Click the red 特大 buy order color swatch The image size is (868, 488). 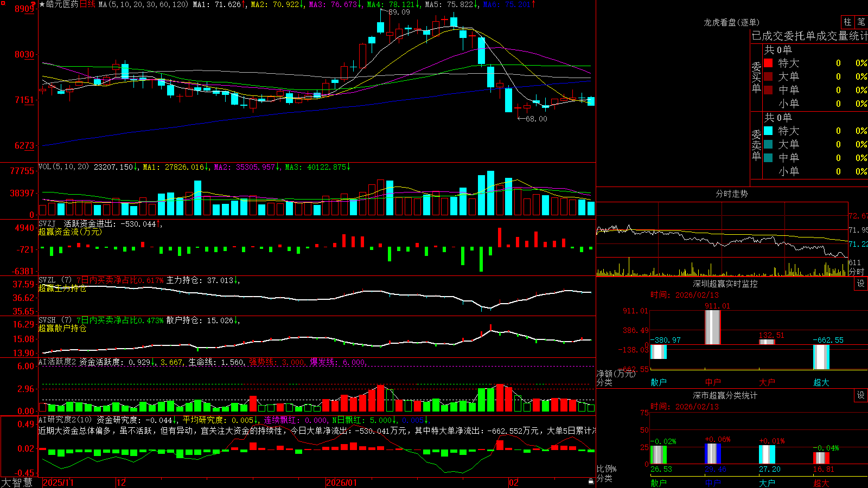(x=768, y=63)
